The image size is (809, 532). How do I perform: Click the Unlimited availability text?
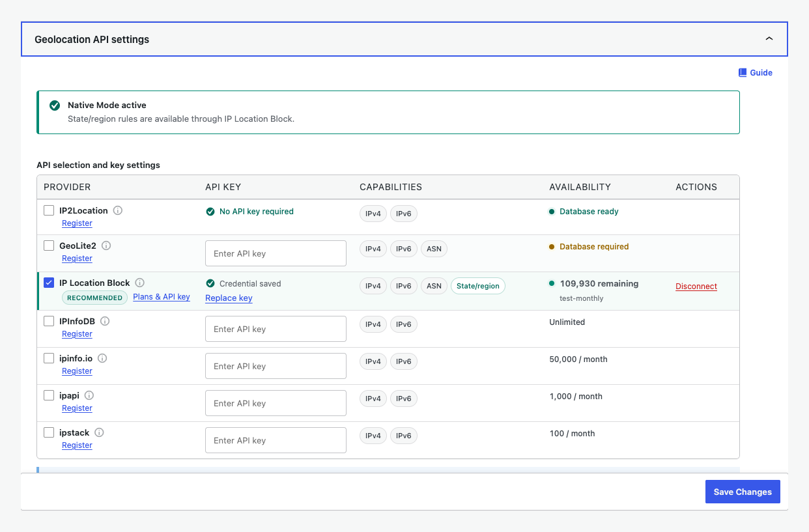tap(567, 322)
